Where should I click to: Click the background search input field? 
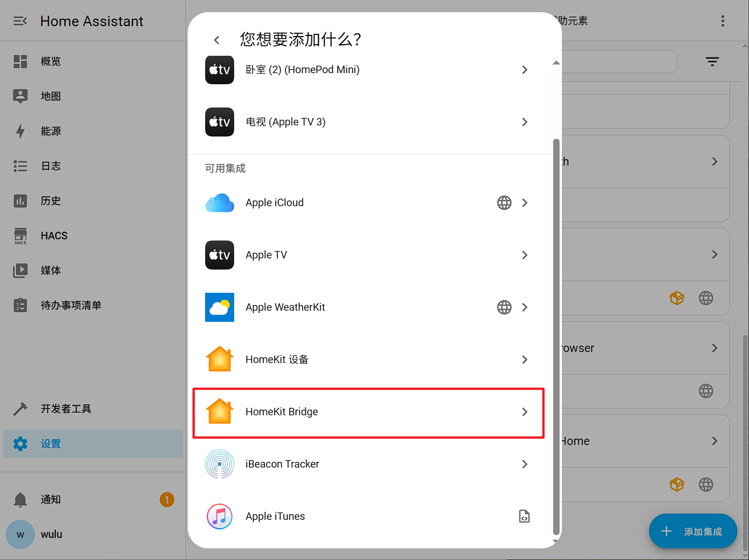pos(619,62)
